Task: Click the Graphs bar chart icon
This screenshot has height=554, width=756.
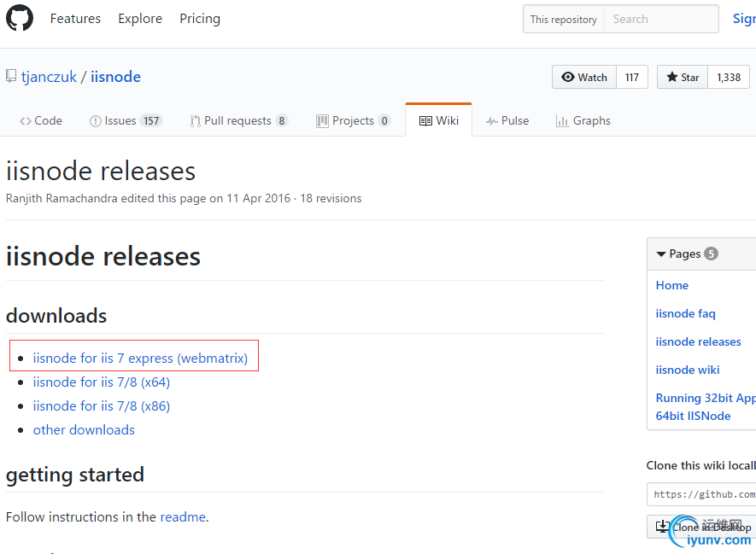Action: tap(562, 121)
